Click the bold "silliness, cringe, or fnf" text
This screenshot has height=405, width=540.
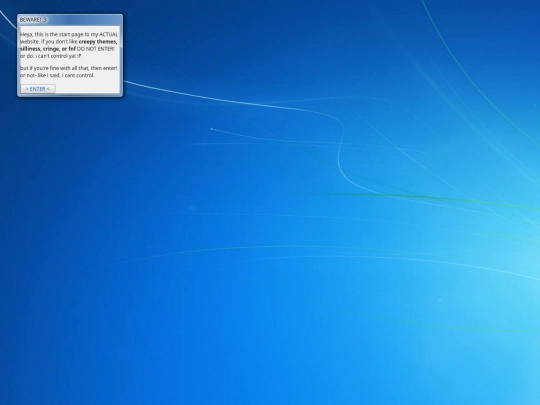pos(48,49)
